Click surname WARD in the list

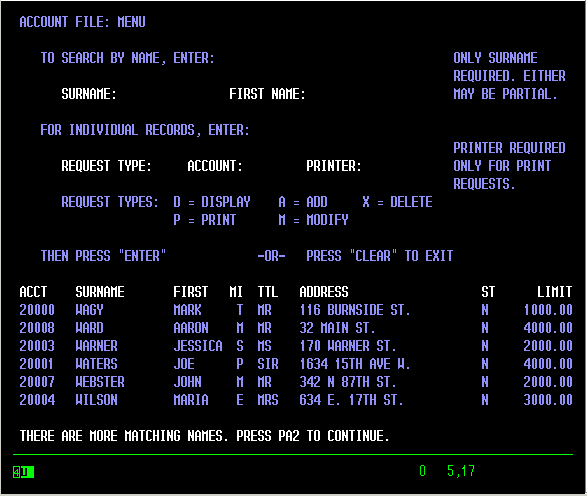point(89,328)
